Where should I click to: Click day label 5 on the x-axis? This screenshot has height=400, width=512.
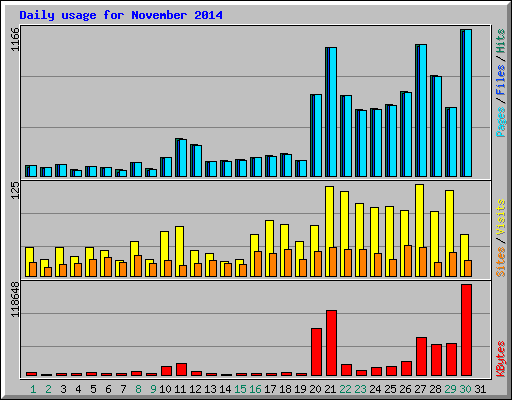(x=93, y=389)
